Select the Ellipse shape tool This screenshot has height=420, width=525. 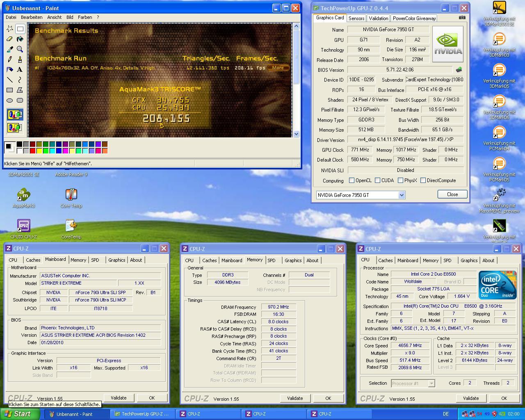9,100
